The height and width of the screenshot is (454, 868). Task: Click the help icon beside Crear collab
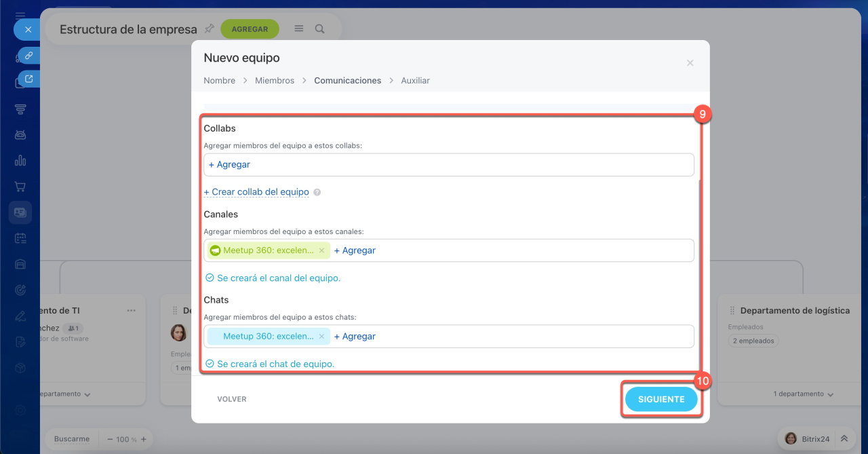[317, 192]
